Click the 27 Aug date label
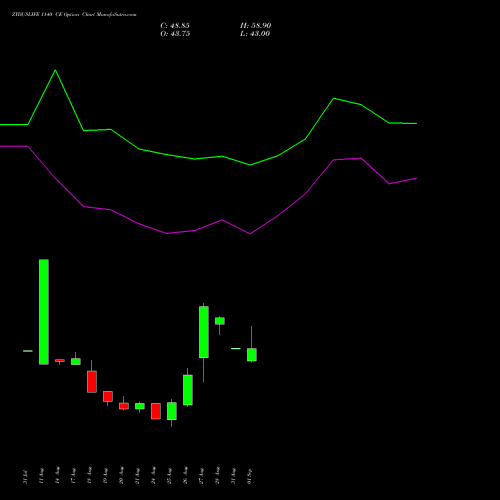Viewport: 500px width, 500px height. [201, 476]
